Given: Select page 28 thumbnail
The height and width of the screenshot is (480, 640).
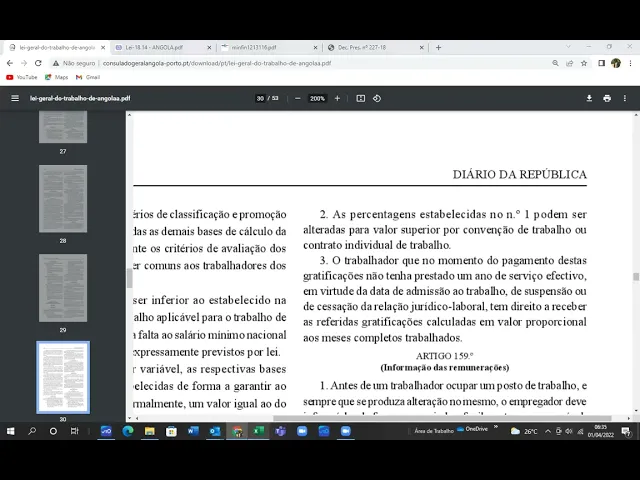Looking at the screenshot, I should click(x=63, y=199).
